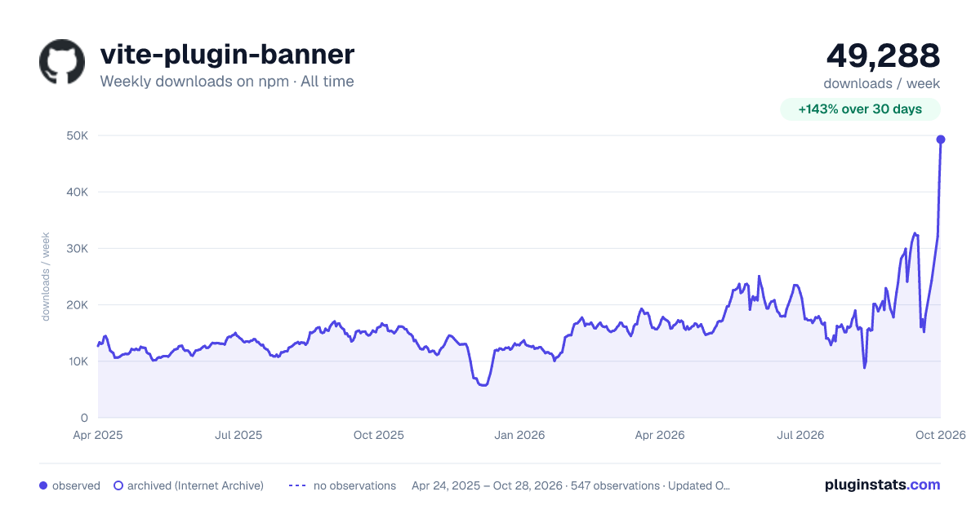Click the date range and observations footer text
This screenshot has width=980, height=514.
[571, 485]
